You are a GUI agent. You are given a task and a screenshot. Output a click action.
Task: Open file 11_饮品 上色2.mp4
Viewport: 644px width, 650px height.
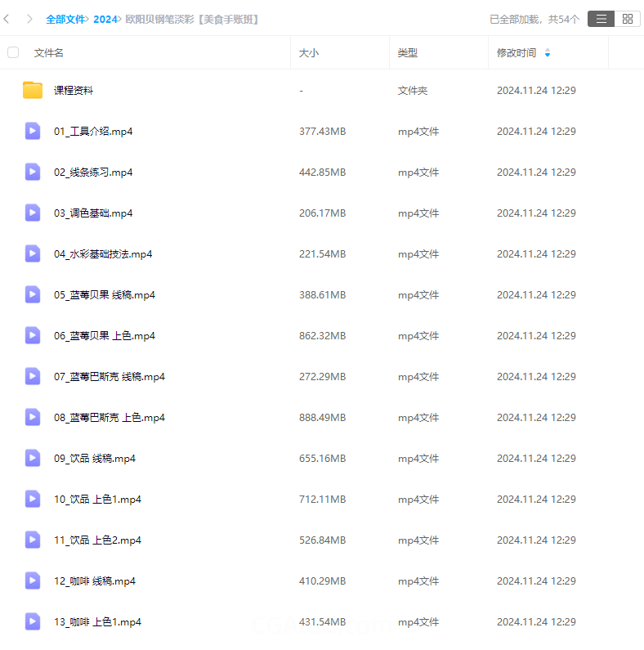tap(97, 540)
